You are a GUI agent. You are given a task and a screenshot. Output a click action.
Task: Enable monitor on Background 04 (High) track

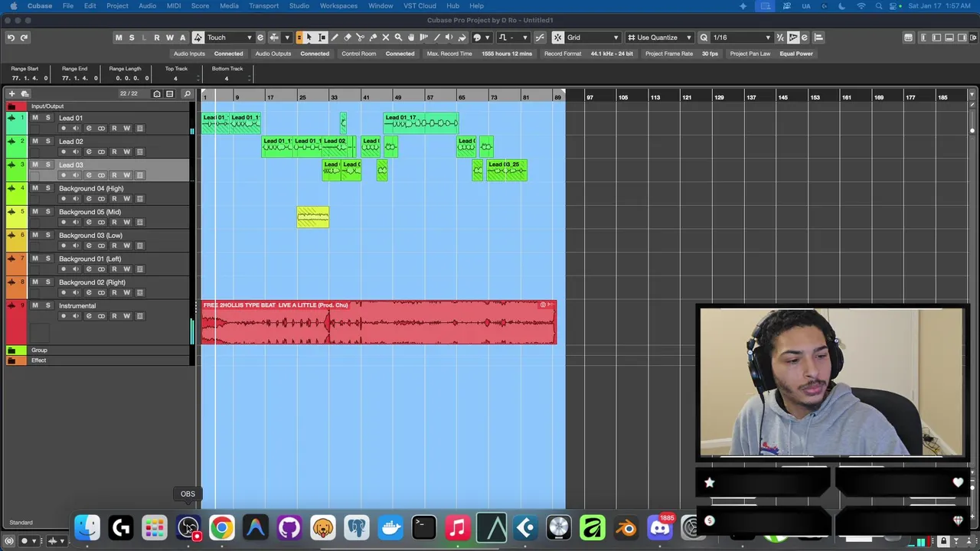[75, 199]
